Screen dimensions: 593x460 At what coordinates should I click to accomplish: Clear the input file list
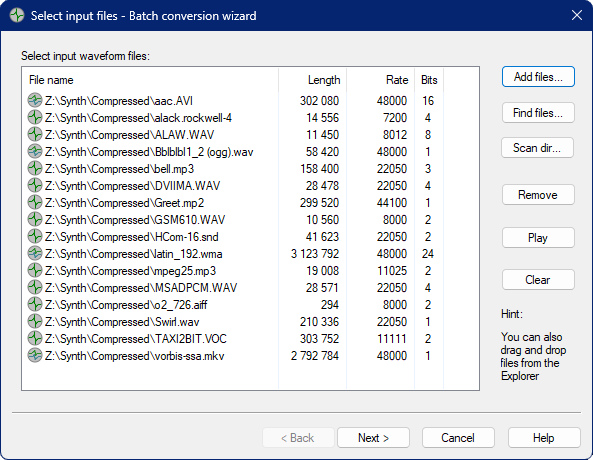pos(538,280)
